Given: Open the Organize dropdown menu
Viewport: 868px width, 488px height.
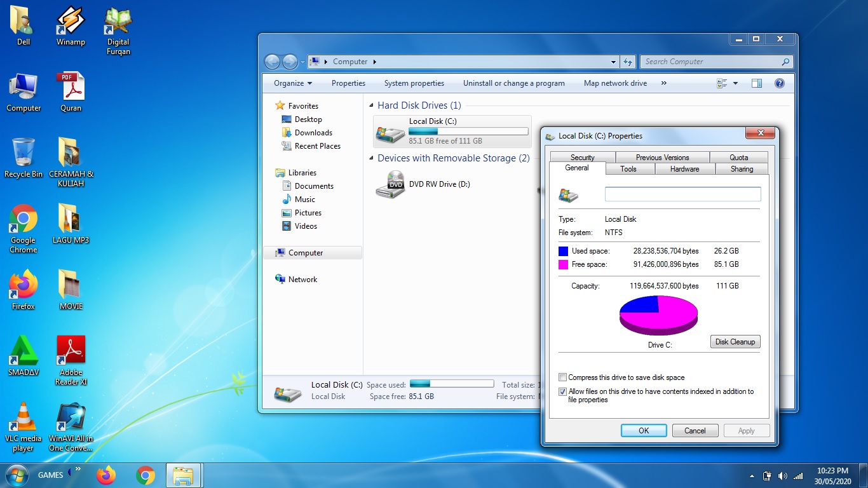Looking at the screenshot, I should 293,83.
